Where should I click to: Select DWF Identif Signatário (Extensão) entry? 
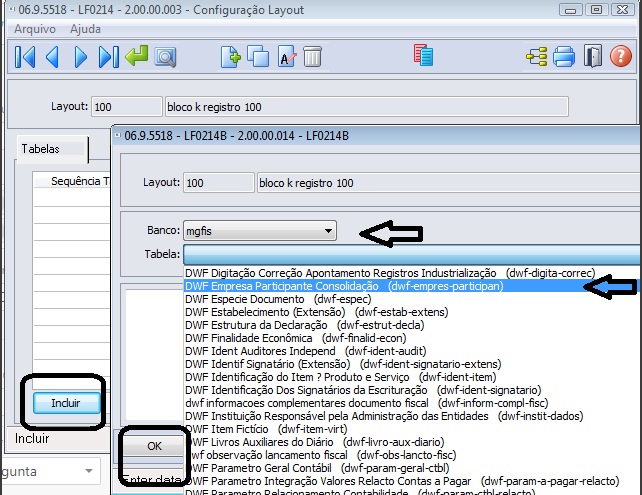tap(411, 364)
